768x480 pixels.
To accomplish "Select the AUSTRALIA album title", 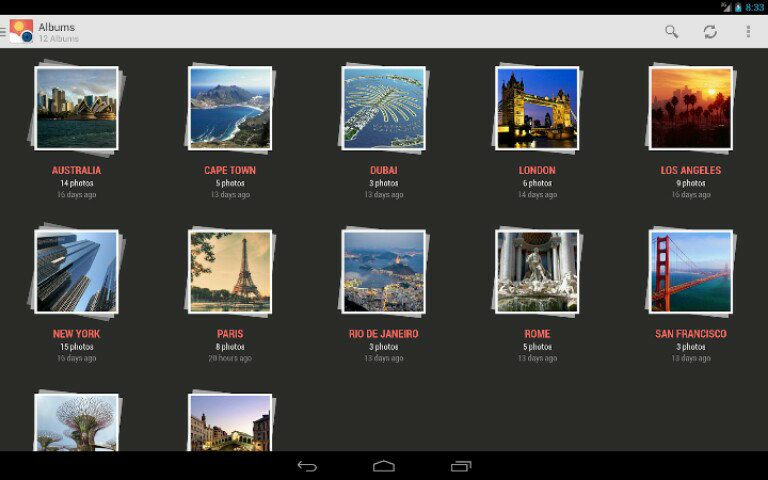I will (x=76, y=170).
